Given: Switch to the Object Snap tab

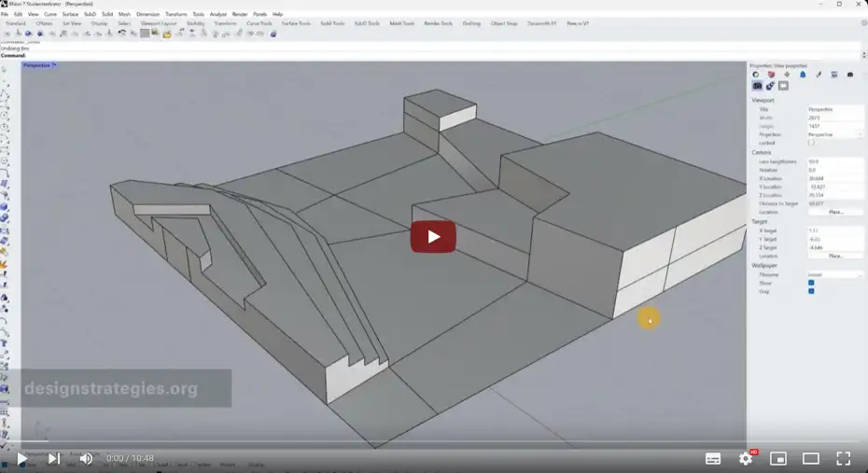Looking at the screenshot, I should tap(504, 23).
